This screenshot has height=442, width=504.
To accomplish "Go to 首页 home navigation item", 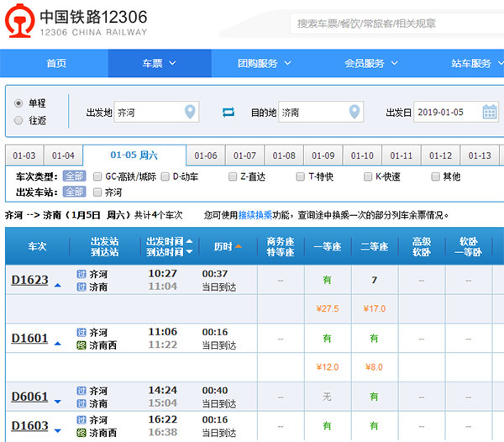I will tap(56, 63).
